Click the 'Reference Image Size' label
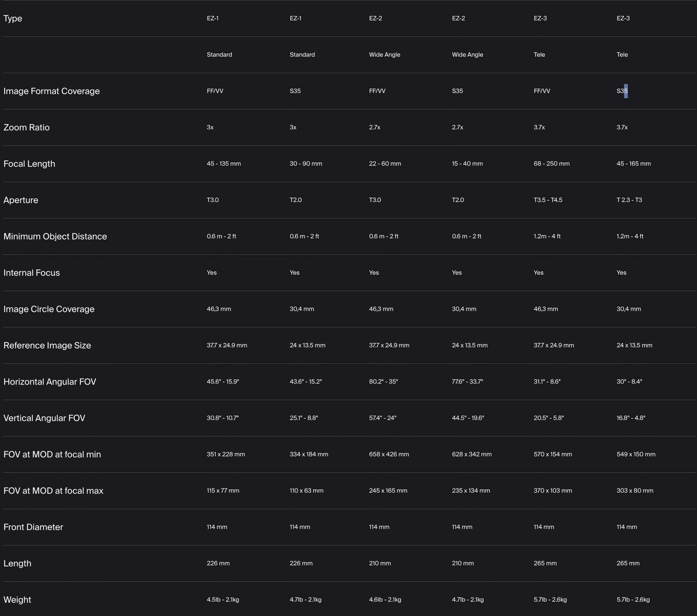 coord(47,345)
